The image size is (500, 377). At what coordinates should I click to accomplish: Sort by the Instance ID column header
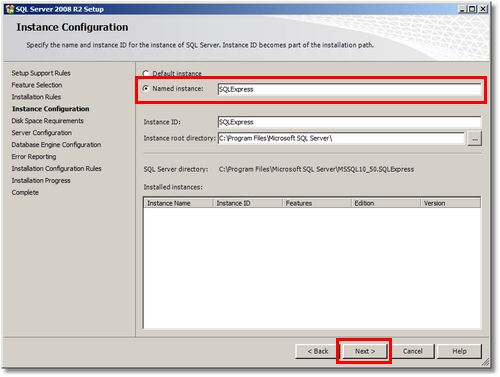pos(248,203)
